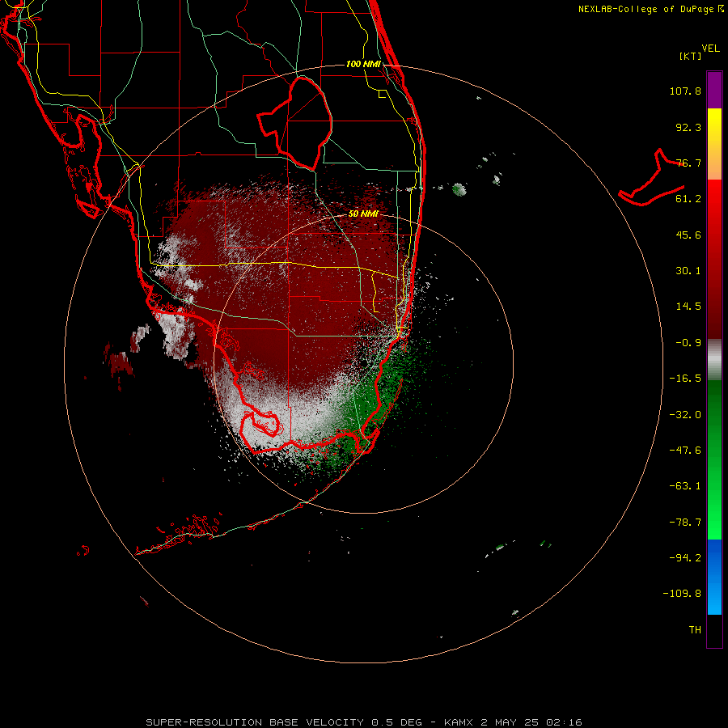
Task: Click the Super-Resolution Base Velocity caption
Action: coord(363,722)
